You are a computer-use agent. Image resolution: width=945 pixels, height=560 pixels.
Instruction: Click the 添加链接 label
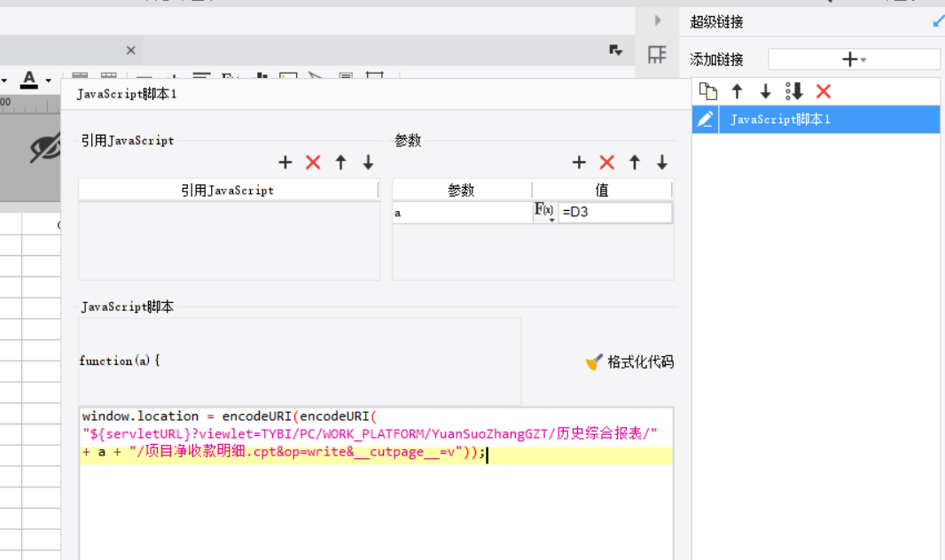(716, 59)
